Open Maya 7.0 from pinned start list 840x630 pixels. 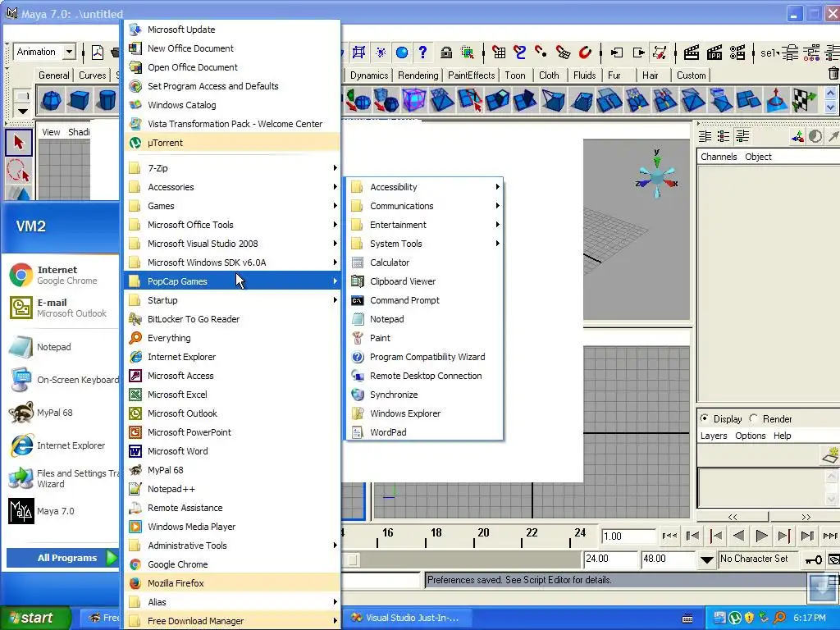click(62, 511)
